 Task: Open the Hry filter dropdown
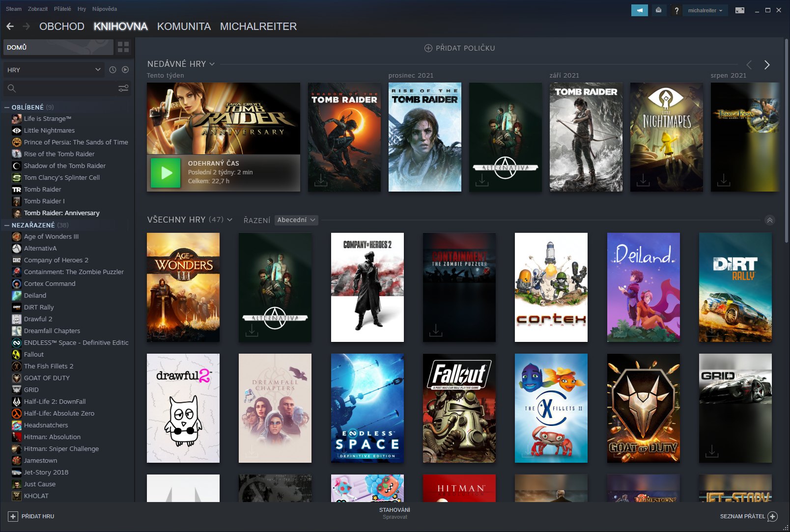coord(54,70)
